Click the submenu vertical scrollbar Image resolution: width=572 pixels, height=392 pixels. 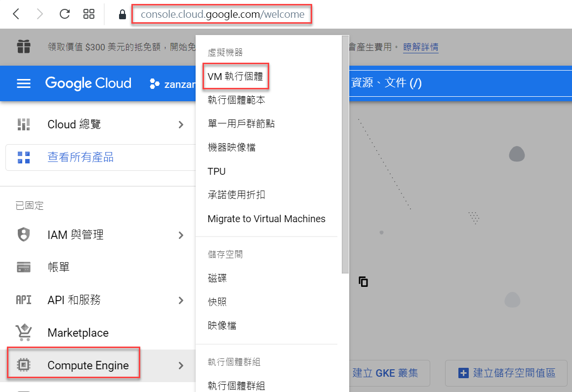coord(345,154)
